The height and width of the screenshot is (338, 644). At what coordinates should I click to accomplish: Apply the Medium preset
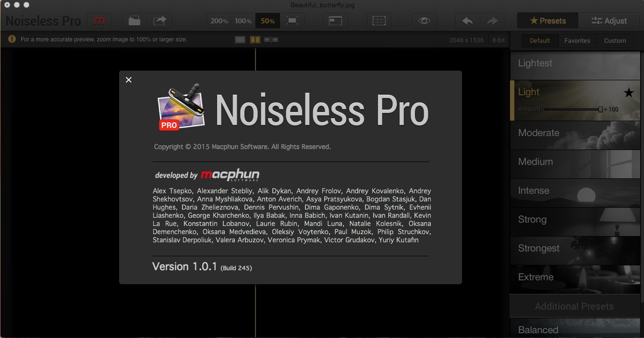click(x=575, y=164)
